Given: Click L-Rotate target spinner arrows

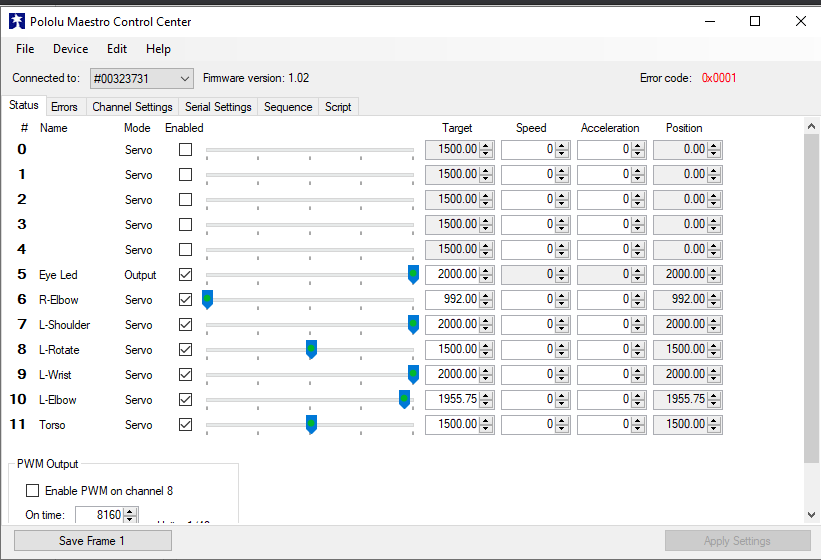Looking at the screenshot, I should click(486, 350).
